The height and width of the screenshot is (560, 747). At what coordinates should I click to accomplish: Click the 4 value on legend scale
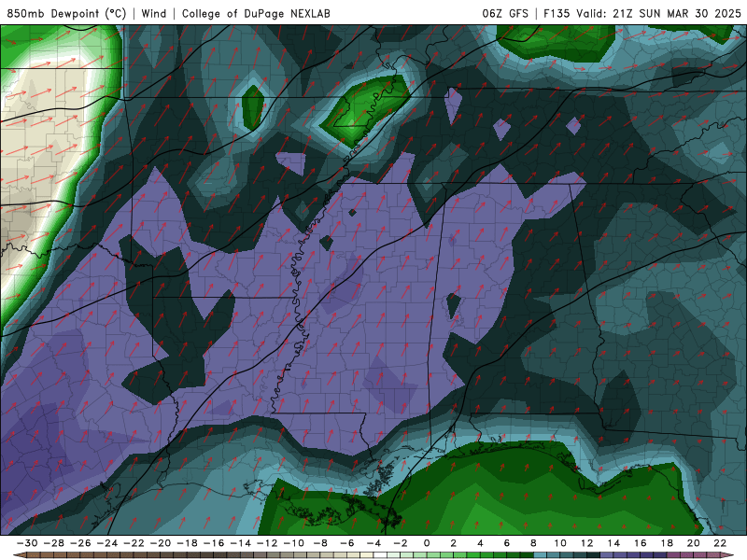coord(480,543)
